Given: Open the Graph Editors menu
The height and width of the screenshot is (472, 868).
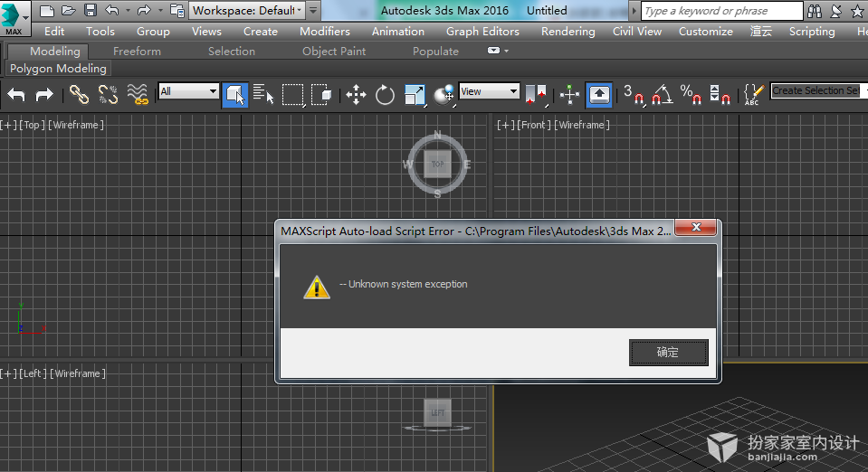Looking at the screenshot, I should coord(482,32).
